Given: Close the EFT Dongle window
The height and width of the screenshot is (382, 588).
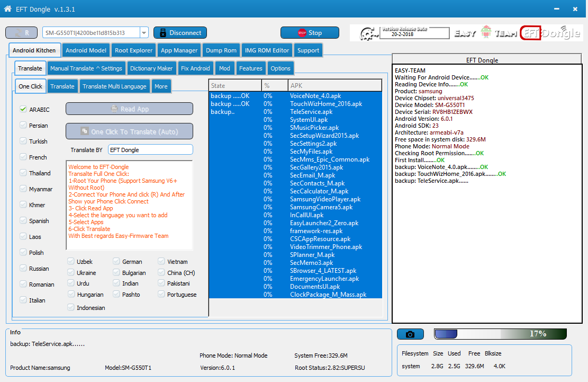Looking at the screenshot, I should tap(575, 8).
